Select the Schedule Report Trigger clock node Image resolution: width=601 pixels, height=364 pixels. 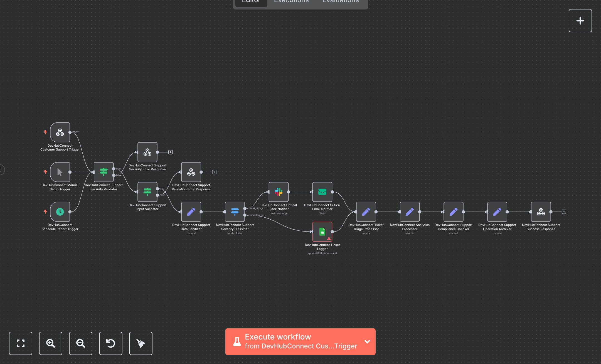60,212
